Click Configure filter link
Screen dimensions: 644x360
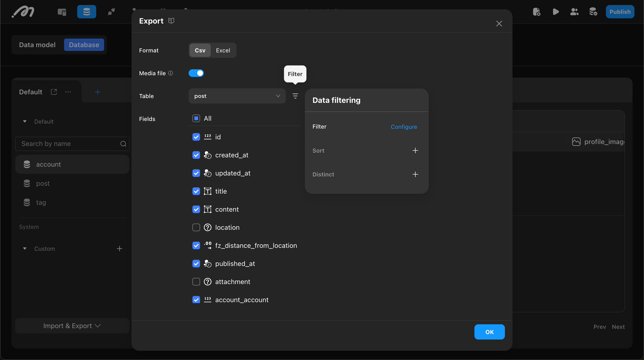[404, 127]
